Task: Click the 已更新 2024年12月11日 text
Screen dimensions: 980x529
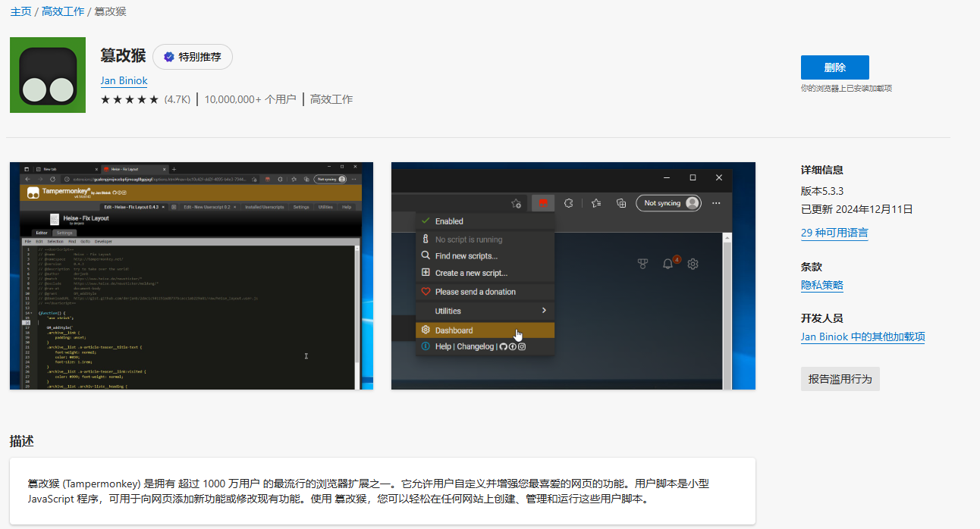Action: tap(857, 209)
